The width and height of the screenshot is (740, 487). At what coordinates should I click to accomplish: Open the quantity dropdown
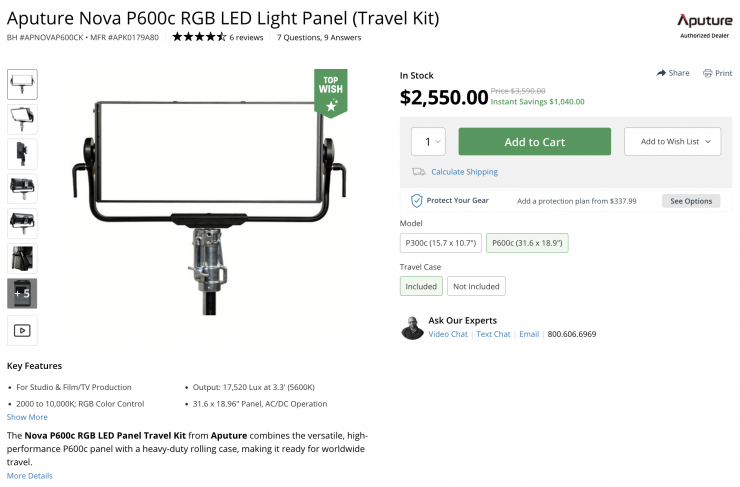coord(428,142)
